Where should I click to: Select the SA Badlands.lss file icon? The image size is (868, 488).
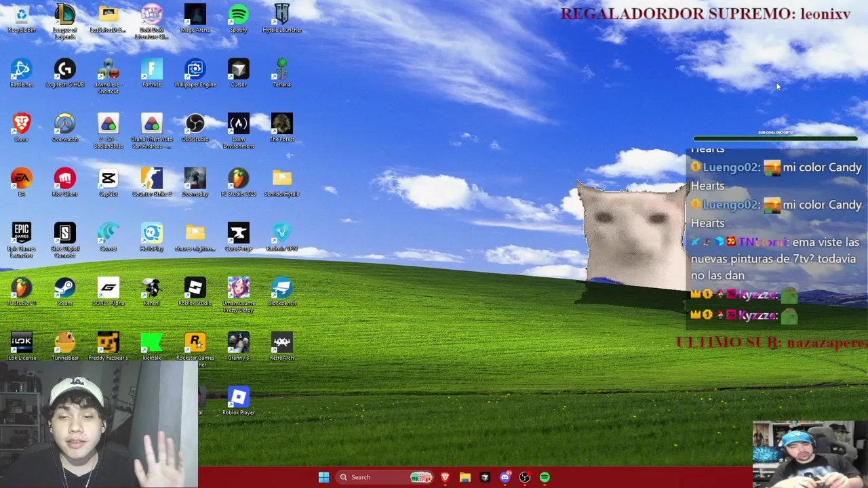coord(108,131)
